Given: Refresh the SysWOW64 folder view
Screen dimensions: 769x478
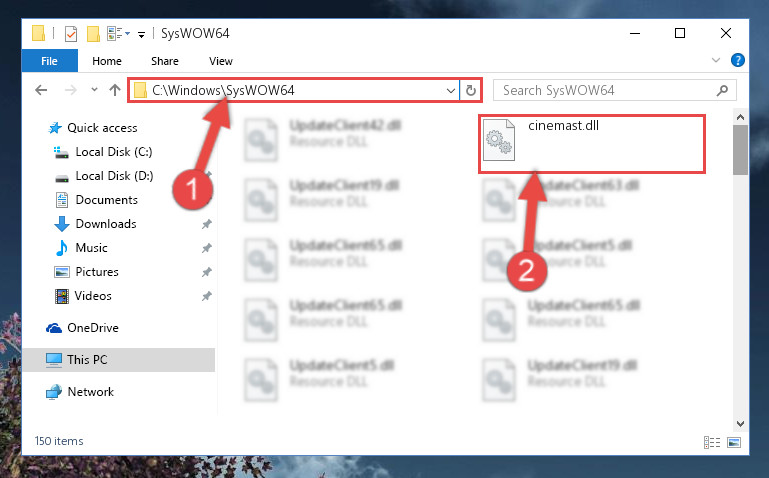Looking at the screenshot, I should point(470,90).
